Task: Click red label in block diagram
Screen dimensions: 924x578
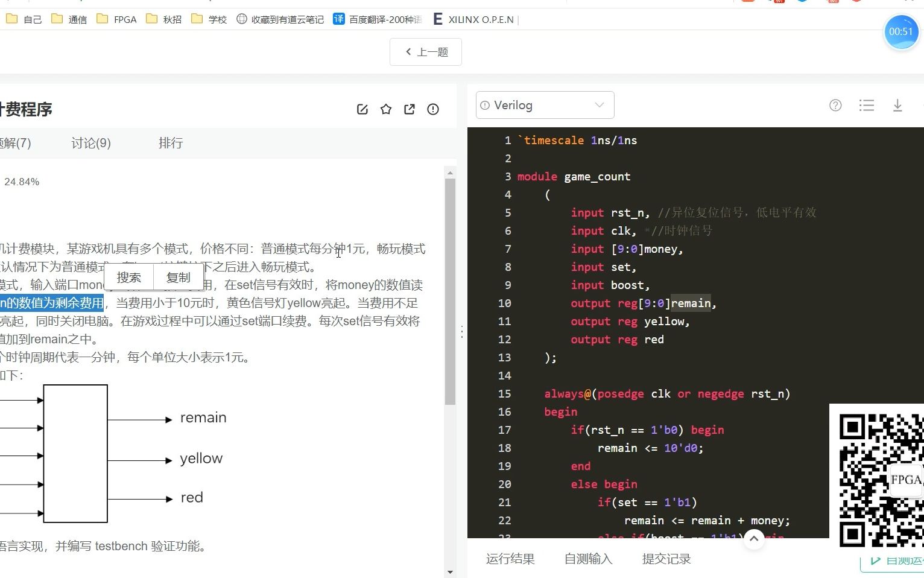Action: (192, 498)
